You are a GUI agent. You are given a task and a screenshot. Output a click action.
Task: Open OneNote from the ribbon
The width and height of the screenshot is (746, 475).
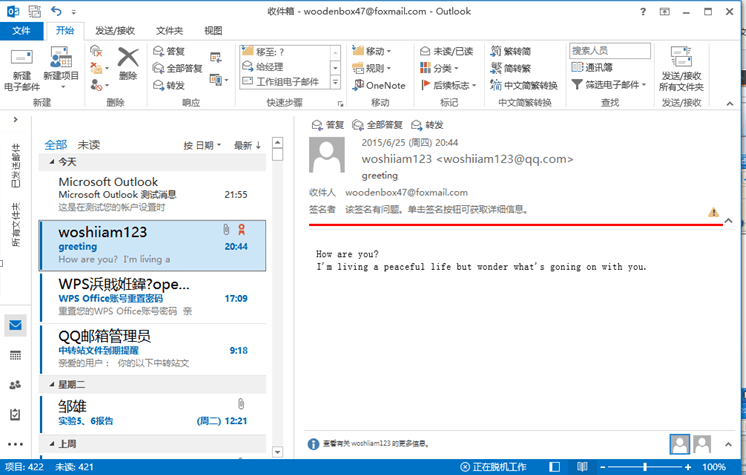(x=376, y=86)
